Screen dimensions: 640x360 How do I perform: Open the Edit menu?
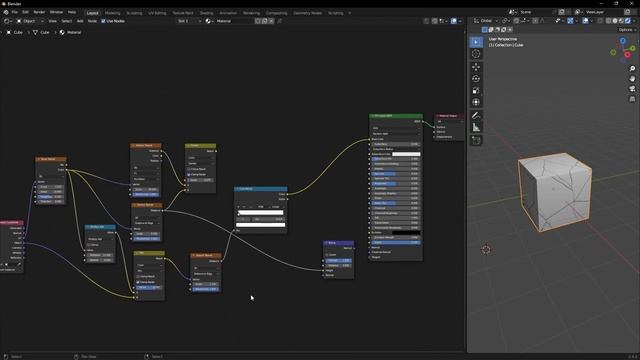pos(25,12)
